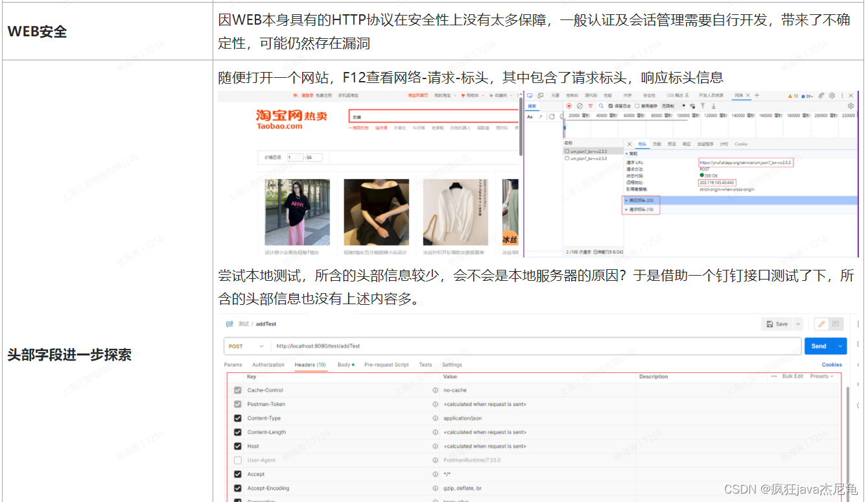Open the DevTools top-bar settings gear

[832, 95]
